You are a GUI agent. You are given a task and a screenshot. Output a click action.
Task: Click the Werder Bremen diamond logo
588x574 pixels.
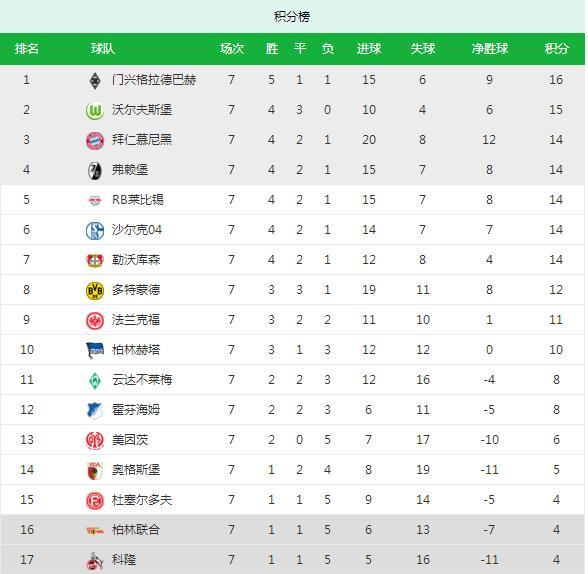[x=95, y=380]
